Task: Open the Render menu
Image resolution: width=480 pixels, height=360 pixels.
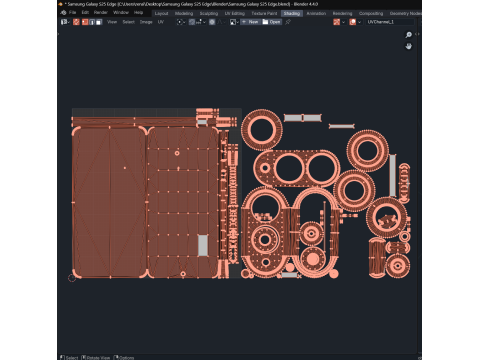Action: point(101,13)
